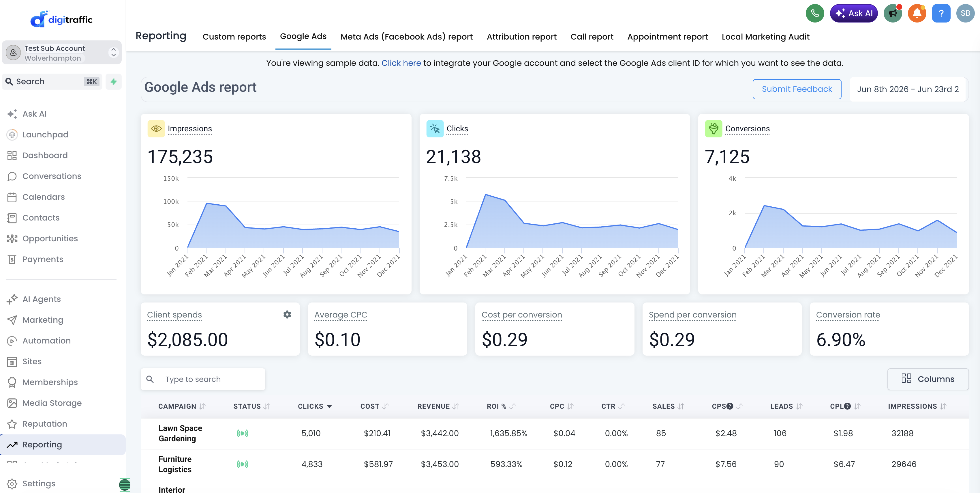Click Furniture Logistics active status icon
Viewport: 980px width, 493px height.
[x=242, y=464]
